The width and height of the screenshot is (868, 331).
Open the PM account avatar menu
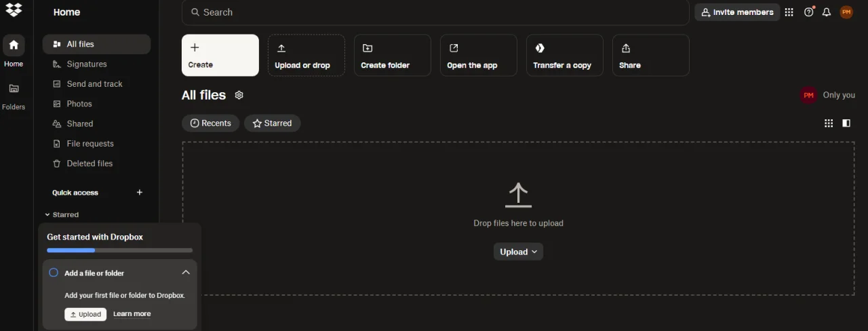point(846,12)
